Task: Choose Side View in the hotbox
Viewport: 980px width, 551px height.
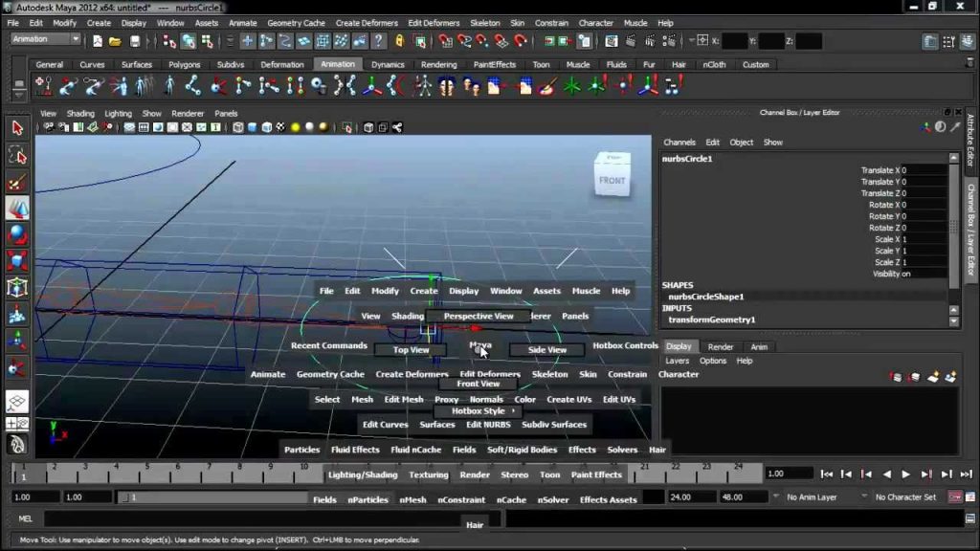Action: (546, 350)
